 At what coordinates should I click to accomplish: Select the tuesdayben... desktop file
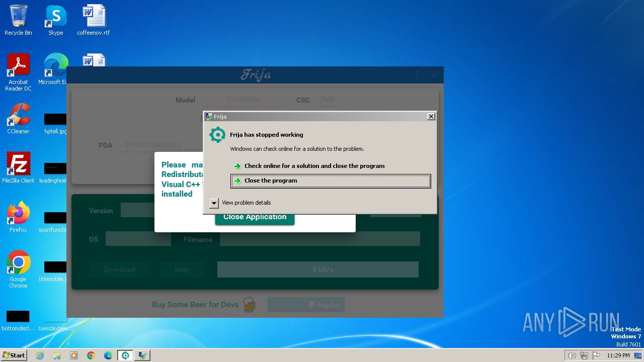tap(55, 320)
